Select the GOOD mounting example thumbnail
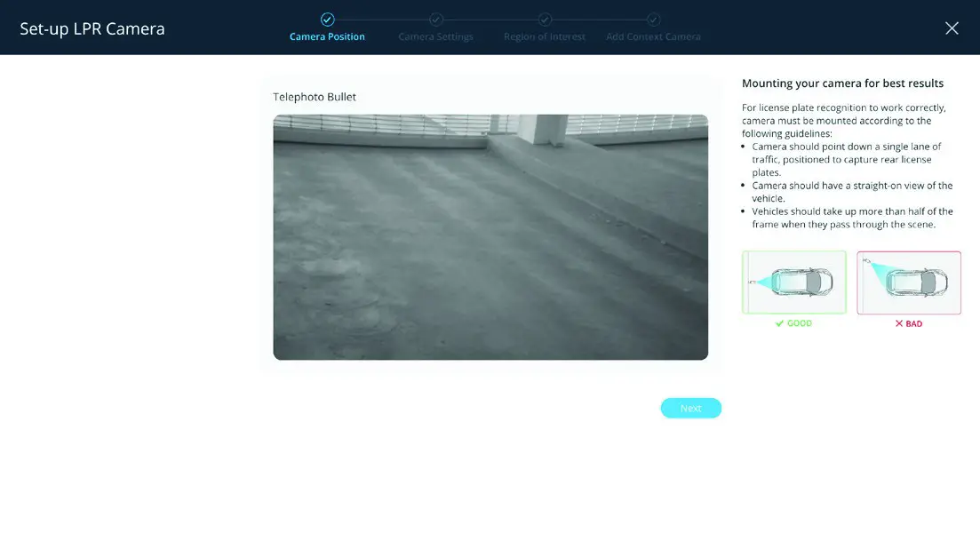Screen dimensions: 980x549 coord(793,282)
